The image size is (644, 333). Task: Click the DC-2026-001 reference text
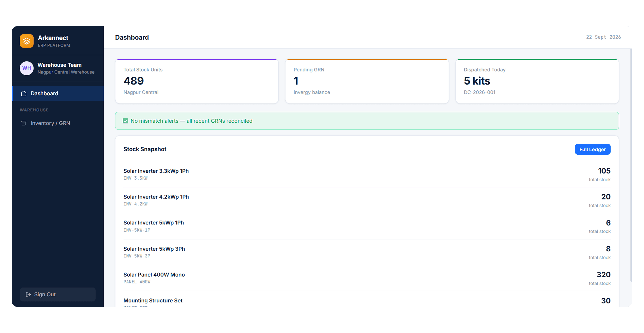[x=480, y=92]
